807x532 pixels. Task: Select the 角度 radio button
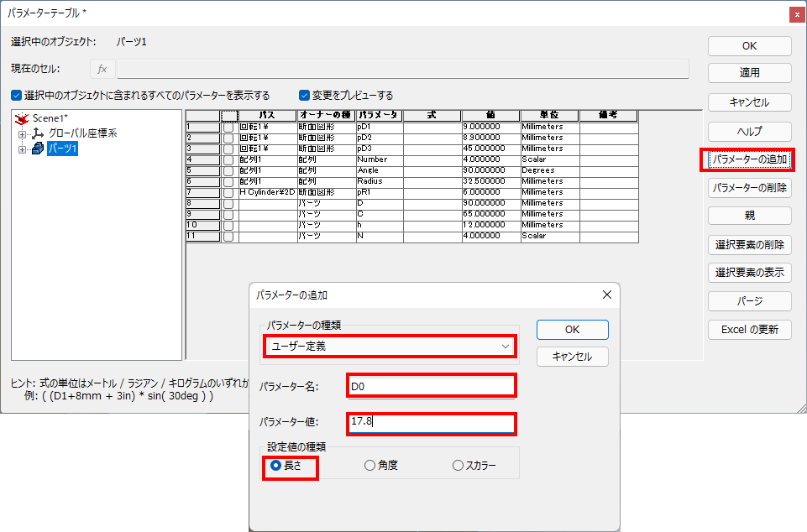coord(369,466)
